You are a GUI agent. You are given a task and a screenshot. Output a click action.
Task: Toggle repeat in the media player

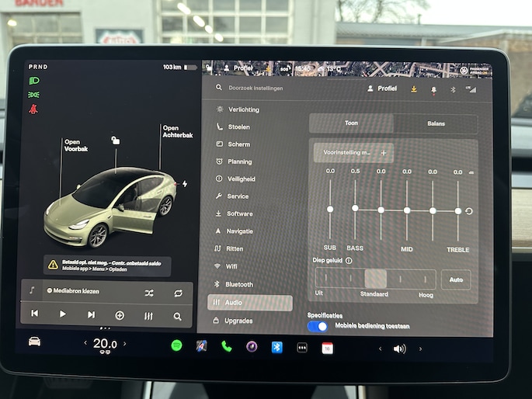[x=178, y=293]
